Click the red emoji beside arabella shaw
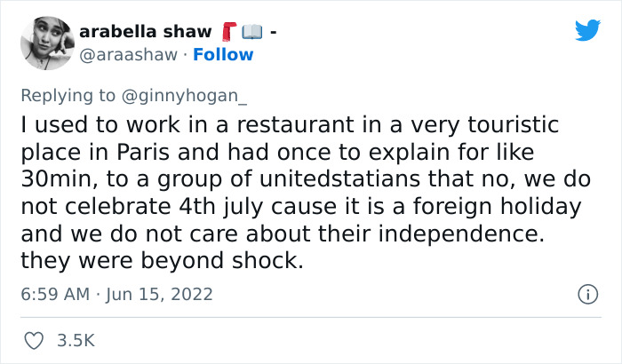622x364 pixels. click(229, 32)
